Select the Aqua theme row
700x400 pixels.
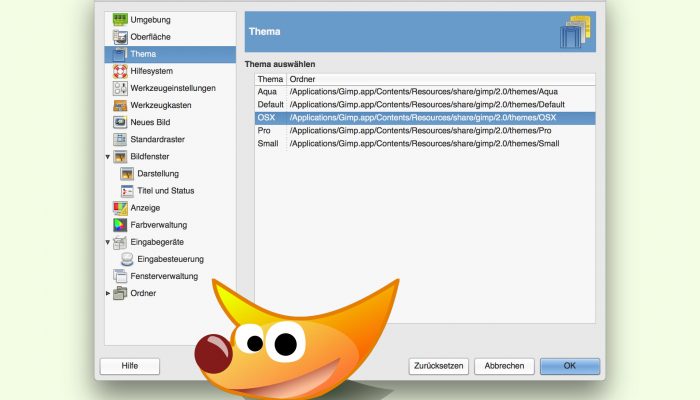425,92
